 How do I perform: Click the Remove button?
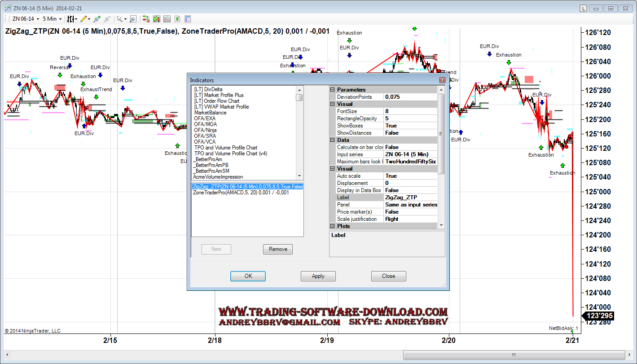[x=278, y=249]
